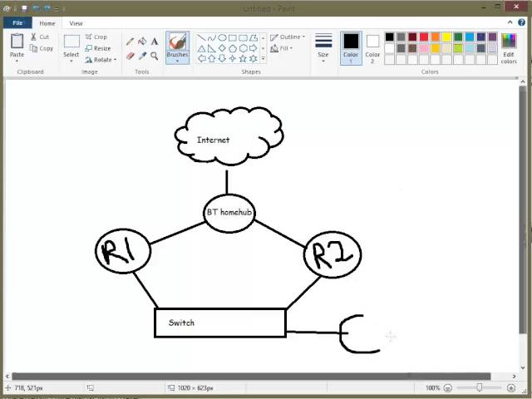
Task: Collapse the ribbon with the caret
Action: coord(510,22)
